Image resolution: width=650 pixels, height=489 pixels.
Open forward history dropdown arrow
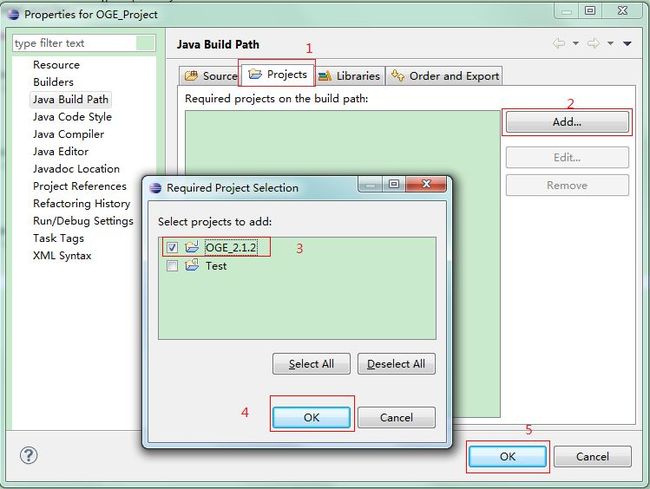tap(610, 43)
